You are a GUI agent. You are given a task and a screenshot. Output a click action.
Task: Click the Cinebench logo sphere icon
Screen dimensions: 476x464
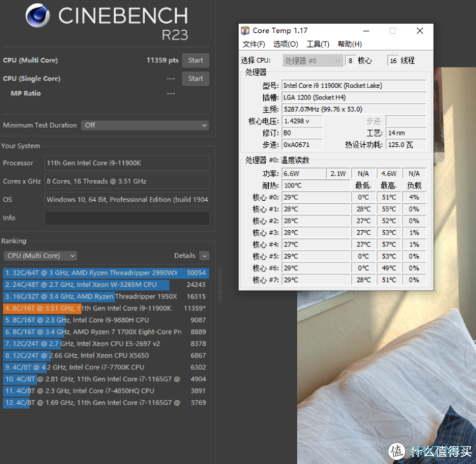[x=38, y=15]
